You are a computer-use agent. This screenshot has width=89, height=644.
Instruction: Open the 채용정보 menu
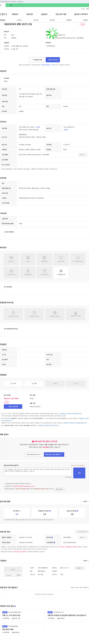pos(15,14)
